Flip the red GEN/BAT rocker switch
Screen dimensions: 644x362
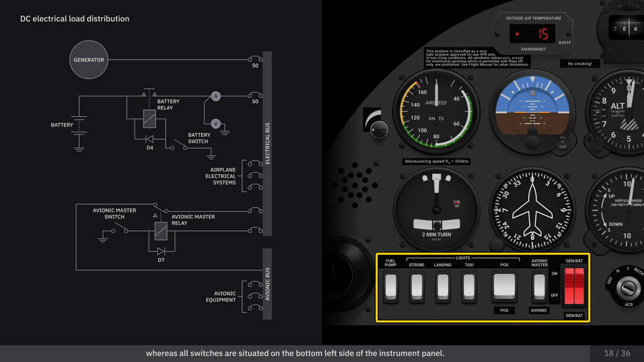[x=574, y=287]
